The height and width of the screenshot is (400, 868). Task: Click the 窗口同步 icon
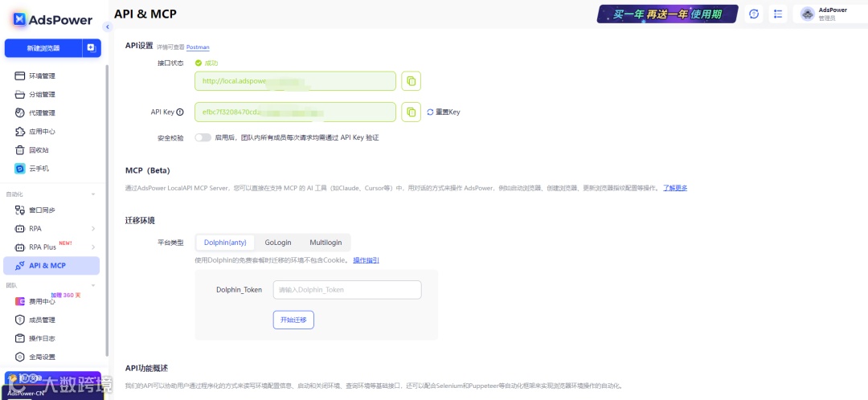click(20, 210)
